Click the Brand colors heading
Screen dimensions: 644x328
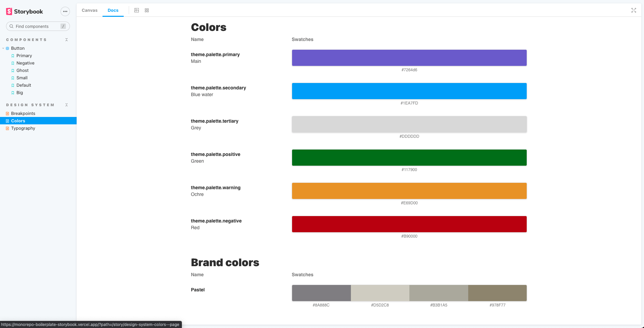click(x=225, y=262)
